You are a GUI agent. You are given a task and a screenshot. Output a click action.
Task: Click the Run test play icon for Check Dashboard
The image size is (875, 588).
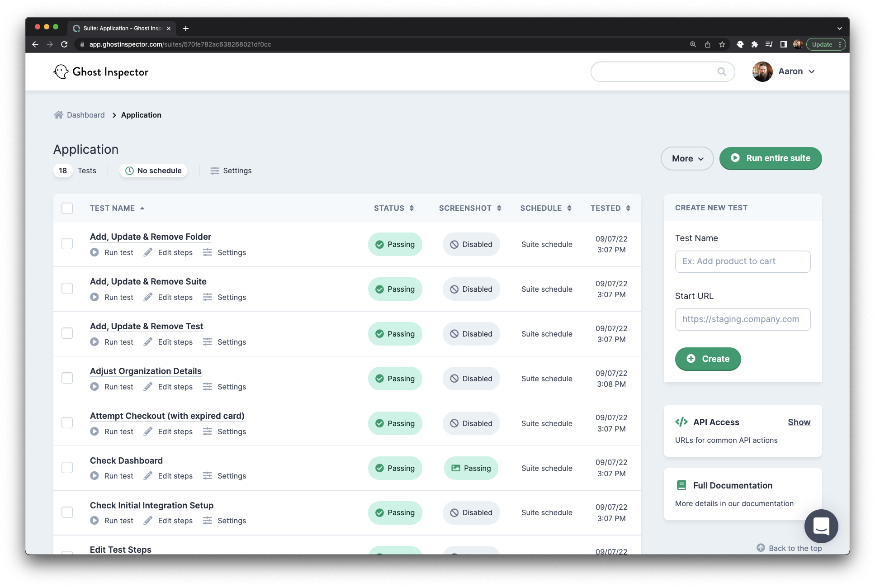click(94, 476)
